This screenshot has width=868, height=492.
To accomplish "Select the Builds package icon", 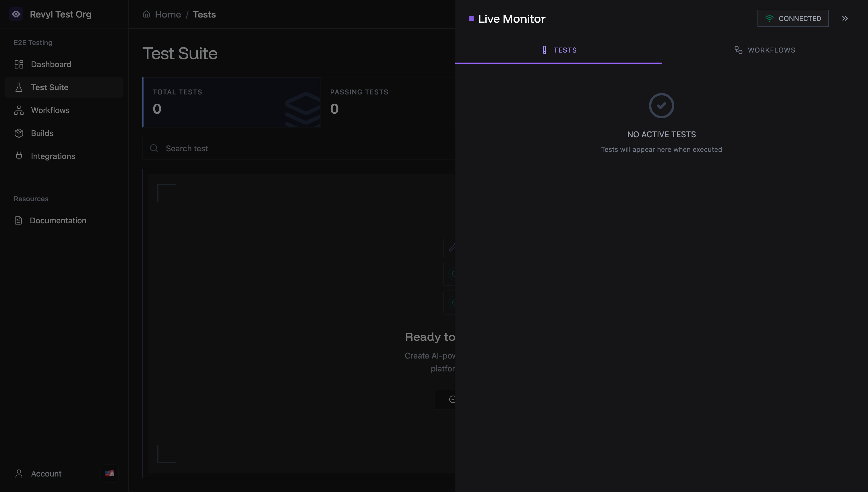I will pyautogui.click(x=19, y=133).
